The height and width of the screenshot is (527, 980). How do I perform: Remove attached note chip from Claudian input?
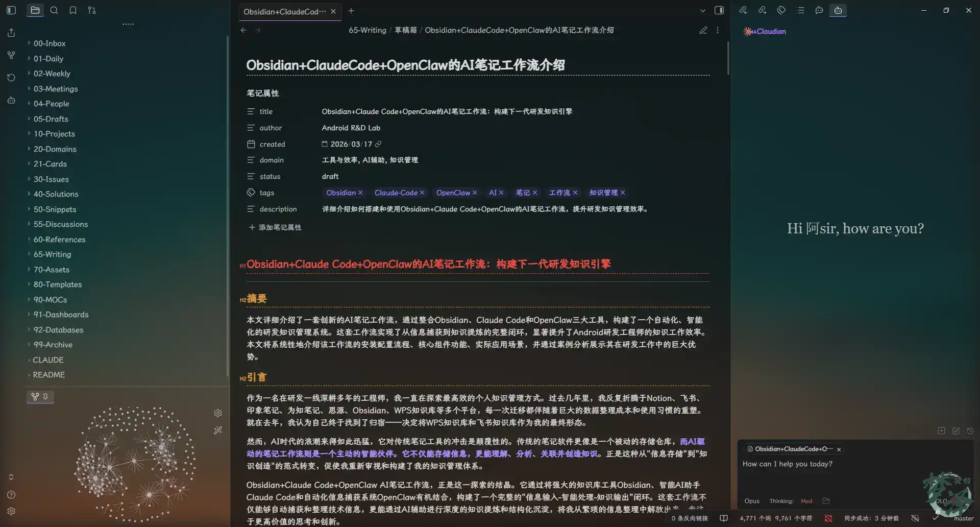(839, 449)
